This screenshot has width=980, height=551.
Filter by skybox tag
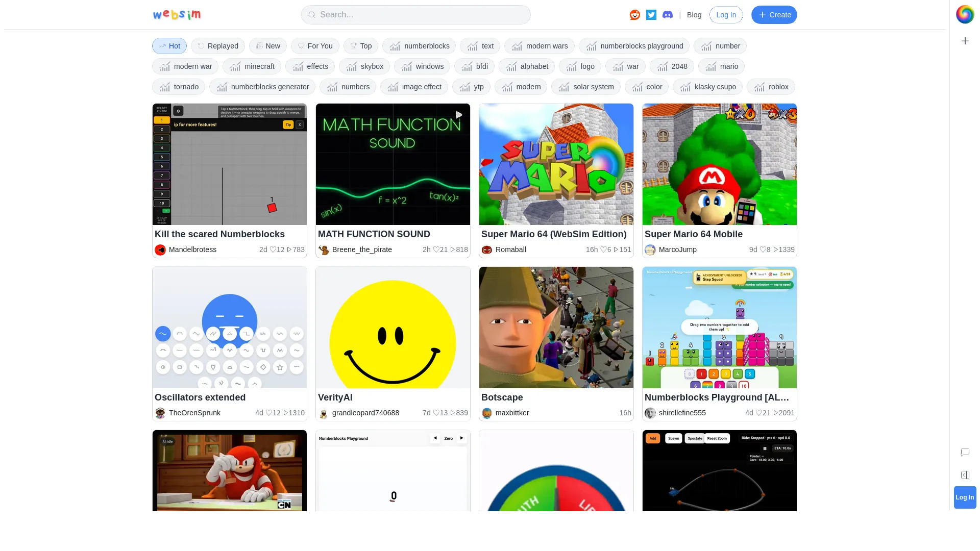(x=364, y=66)
